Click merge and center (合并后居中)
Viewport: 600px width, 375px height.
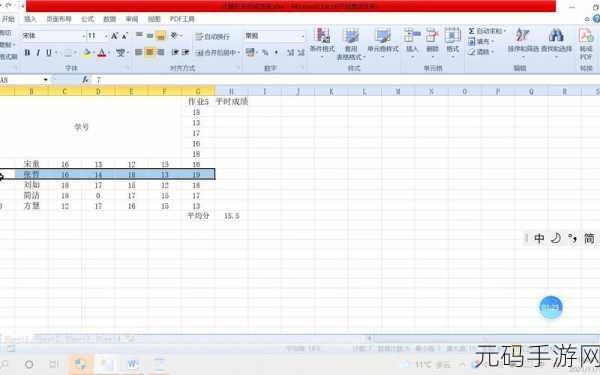point(217,52)
